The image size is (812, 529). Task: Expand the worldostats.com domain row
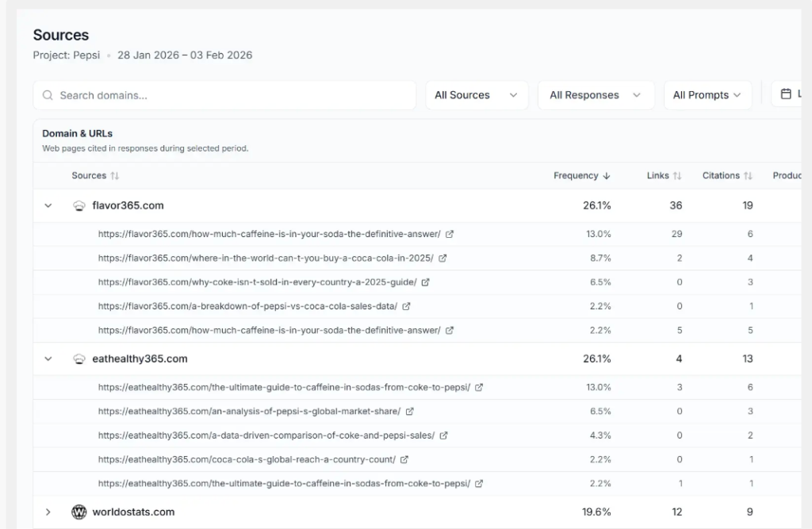pyautogui.click(x=48, y=512)
